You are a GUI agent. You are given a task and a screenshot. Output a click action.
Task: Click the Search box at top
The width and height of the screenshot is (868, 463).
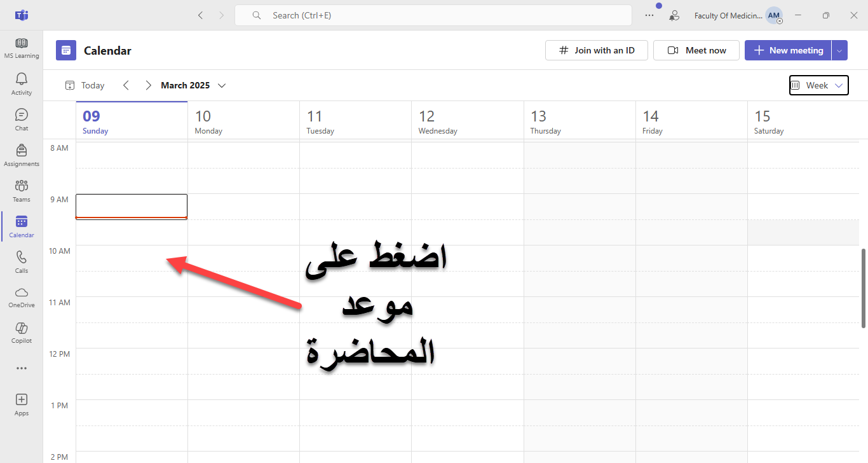(x=433, y=15)
